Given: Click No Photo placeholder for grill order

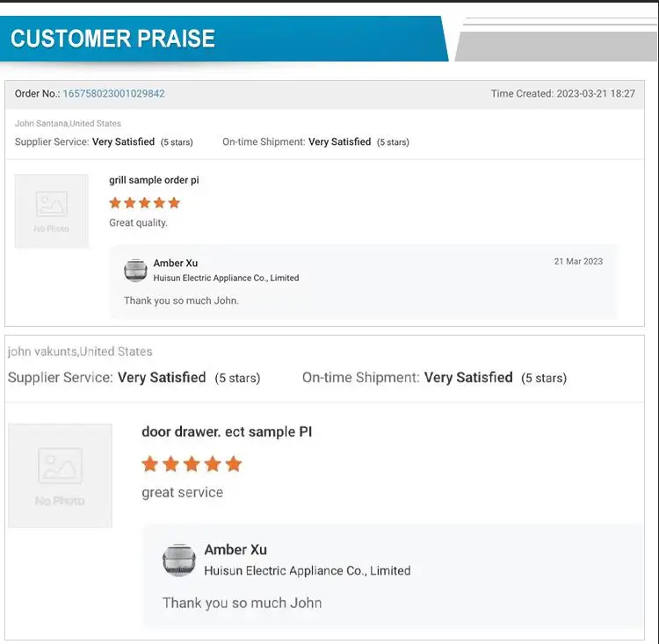Looking at the screenshot, I should (x=52, y=211).
